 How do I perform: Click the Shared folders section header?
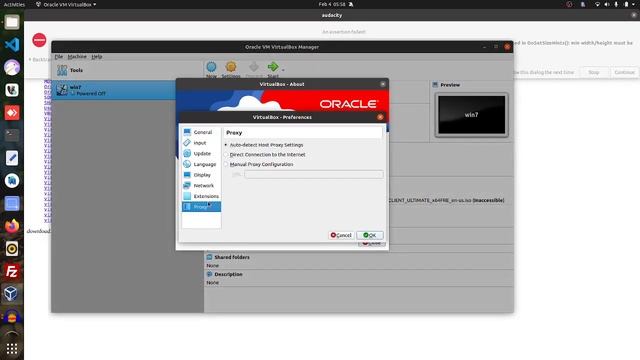pos(231,257)
